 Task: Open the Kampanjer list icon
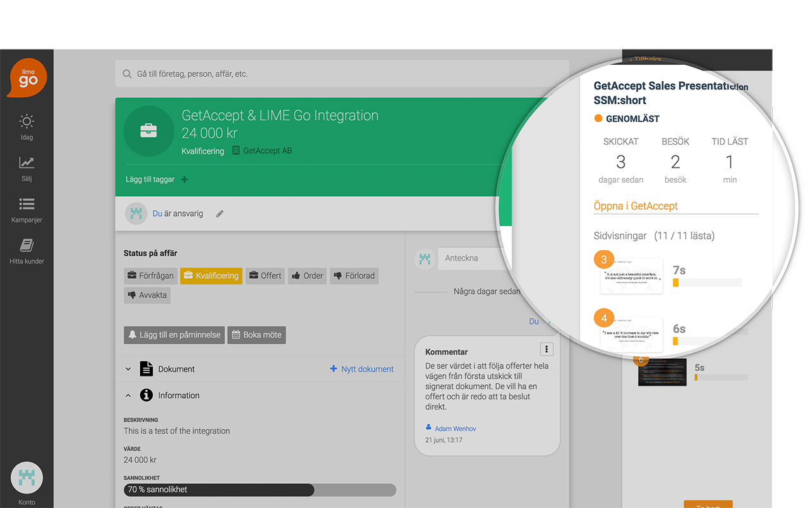(27, 204)
